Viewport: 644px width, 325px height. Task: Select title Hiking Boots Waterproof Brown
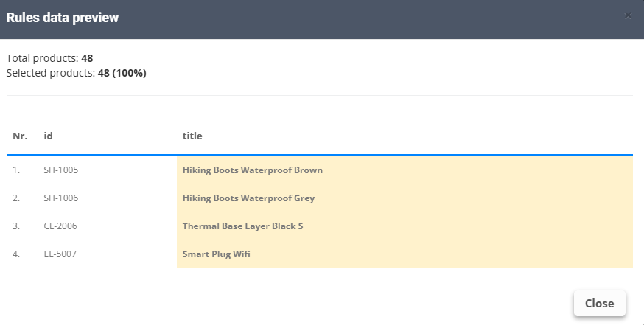253,170
